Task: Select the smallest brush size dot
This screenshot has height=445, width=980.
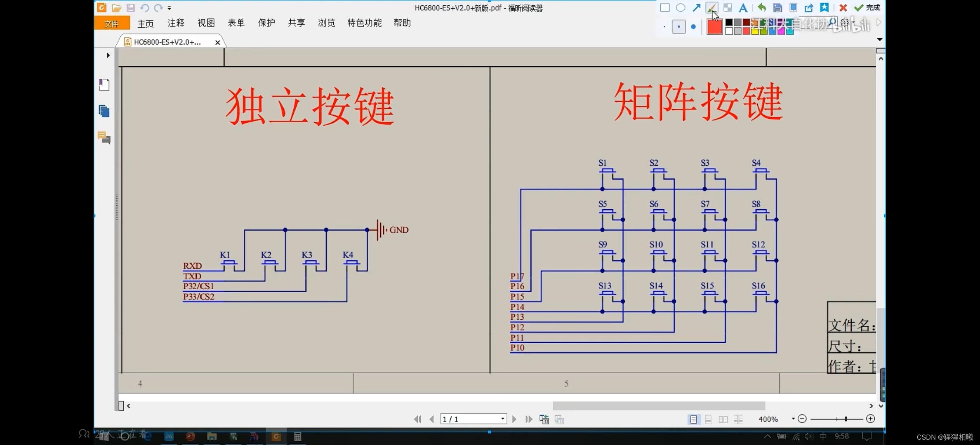Action: [x=664, y=27]
